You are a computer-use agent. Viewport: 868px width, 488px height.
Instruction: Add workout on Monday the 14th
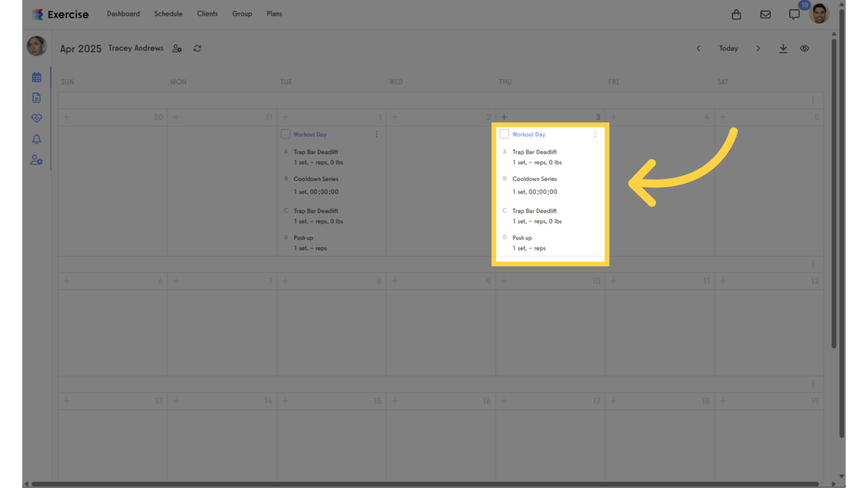(x=176, y=401)
